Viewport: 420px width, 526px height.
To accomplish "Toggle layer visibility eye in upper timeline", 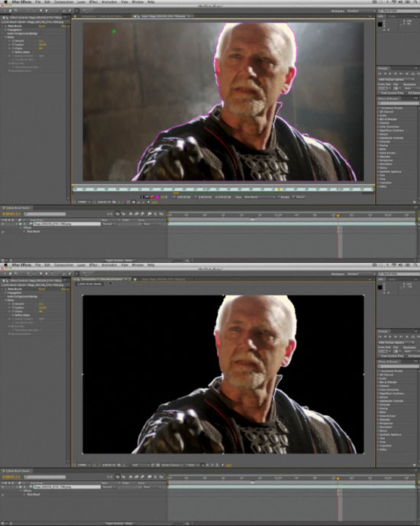I will pos(3,224).
